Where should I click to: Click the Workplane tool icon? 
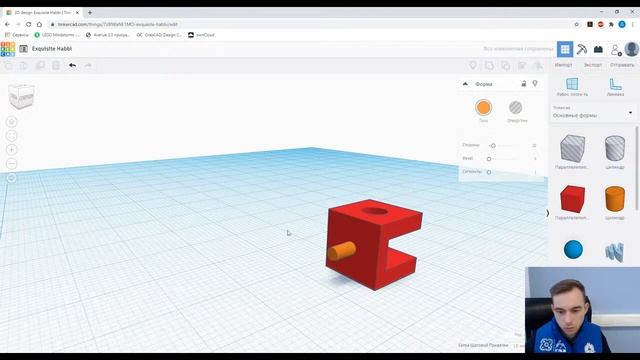click(572, 84)
